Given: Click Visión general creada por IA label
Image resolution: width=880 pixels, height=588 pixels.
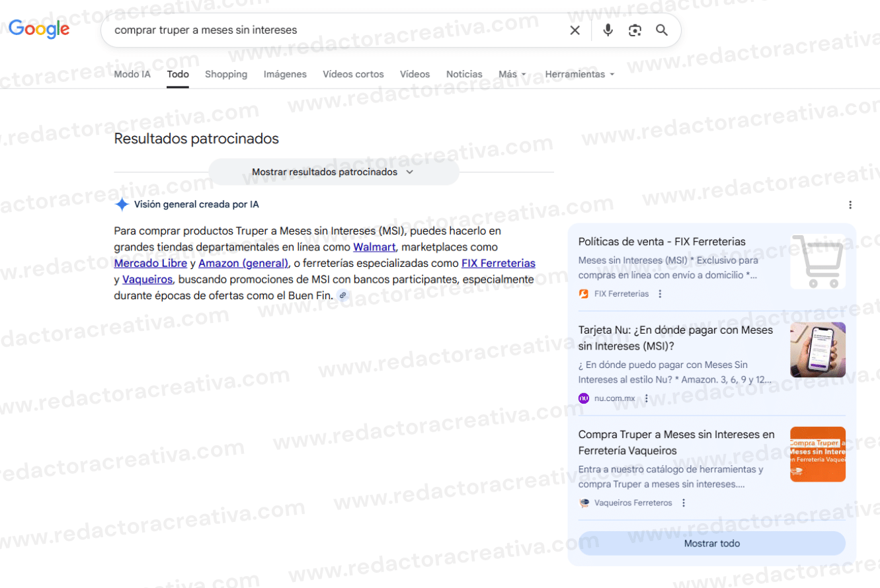Looking at the screenshot, I should pos(196,205).
